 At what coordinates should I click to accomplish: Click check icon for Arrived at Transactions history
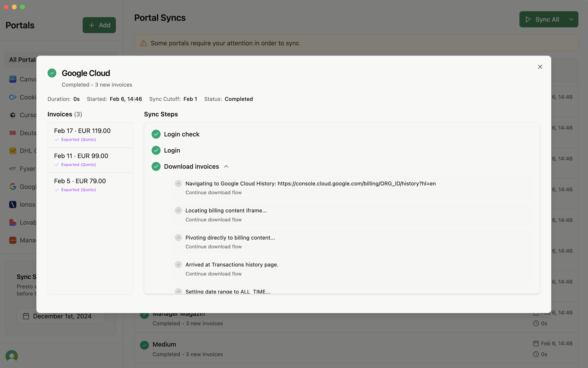pos(179,264)
